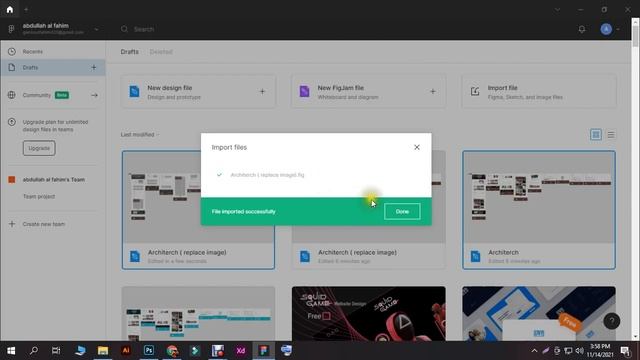Switch to the Drafts tab
The height and width of the screenshot is (360, 640).
(129, 52)
